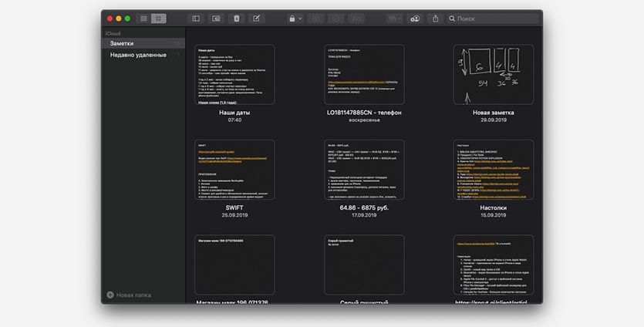The image size is (644, 327).
Task: Toggle the folders sidebar button
Action: [196, 18]
